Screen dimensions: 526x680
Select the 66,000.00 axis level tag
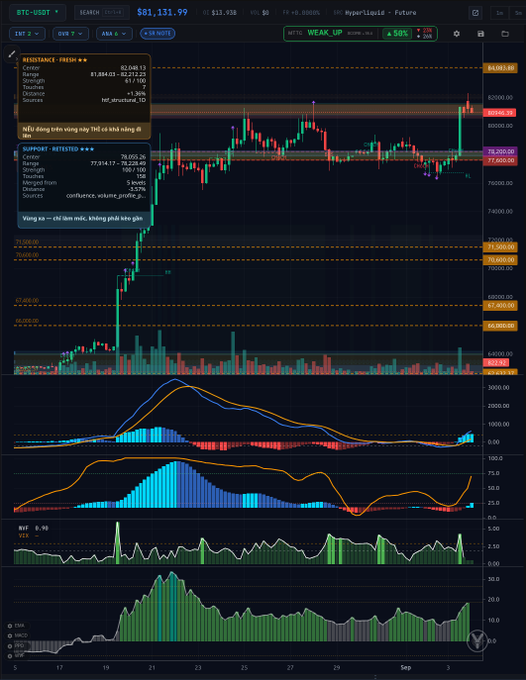500,325
